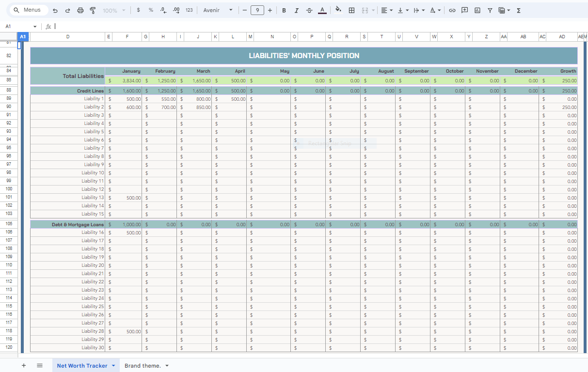Open the font dropdown showing Avenir

[x=217, y=10]
